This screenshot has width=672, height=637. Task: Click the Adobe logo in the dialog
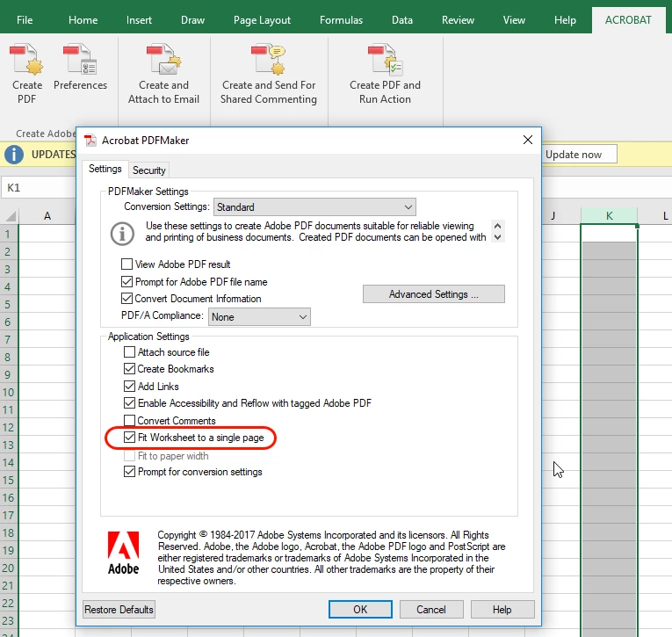tap(124, 553)
